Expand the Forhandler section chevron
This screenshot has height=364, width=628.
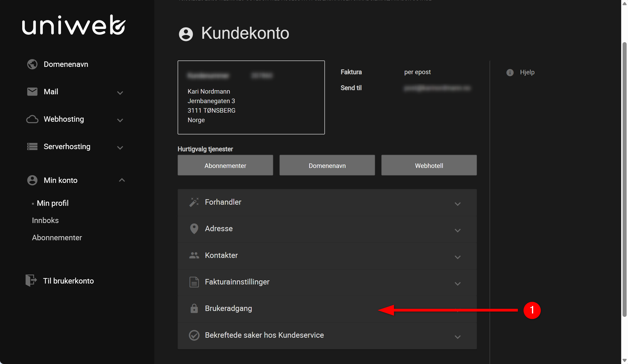pyautogui.click(x=458, y=204)
